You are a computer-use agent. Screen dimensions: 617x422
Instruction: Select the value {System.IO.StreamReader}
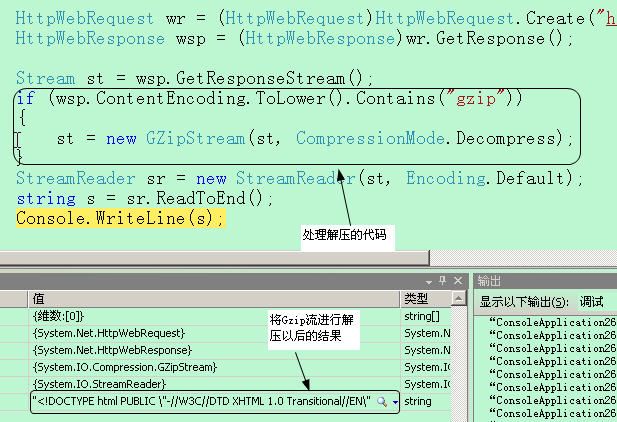100,384
